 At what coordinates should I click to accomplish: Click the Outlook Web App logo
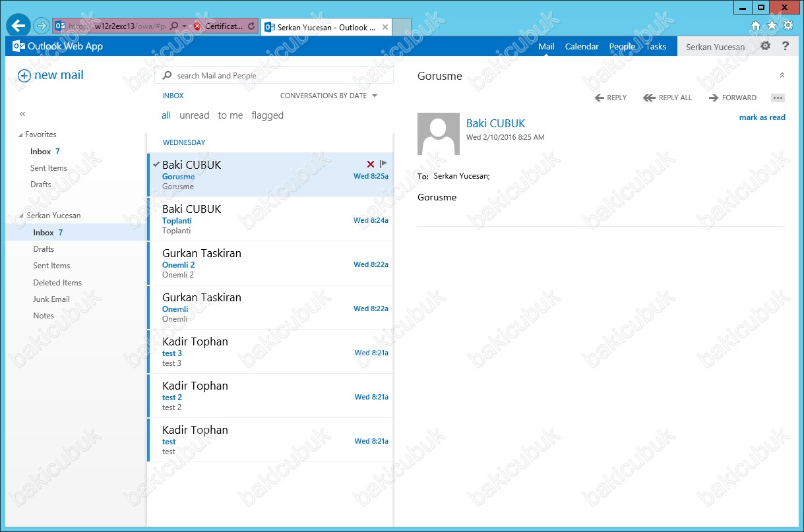(58, 46)
